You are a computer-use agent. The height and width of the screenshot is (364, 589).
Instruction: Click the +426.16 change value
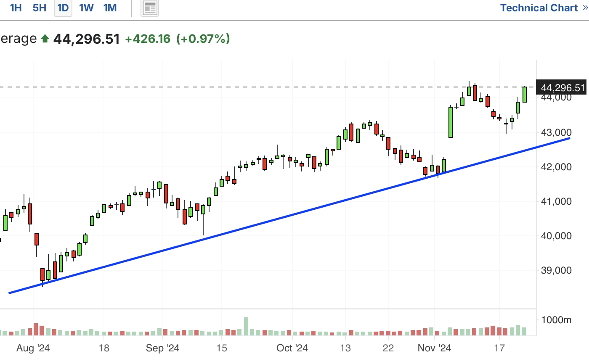tap(148, 39)
